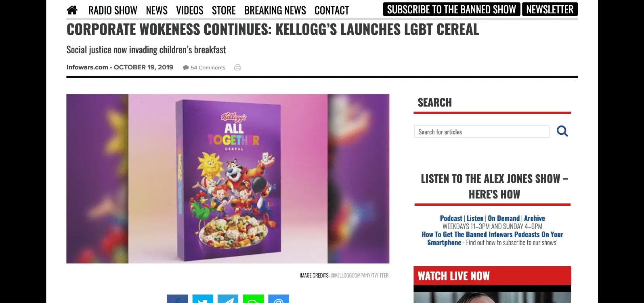Open the Kellogg's cereal box image

tap(228, 179)
